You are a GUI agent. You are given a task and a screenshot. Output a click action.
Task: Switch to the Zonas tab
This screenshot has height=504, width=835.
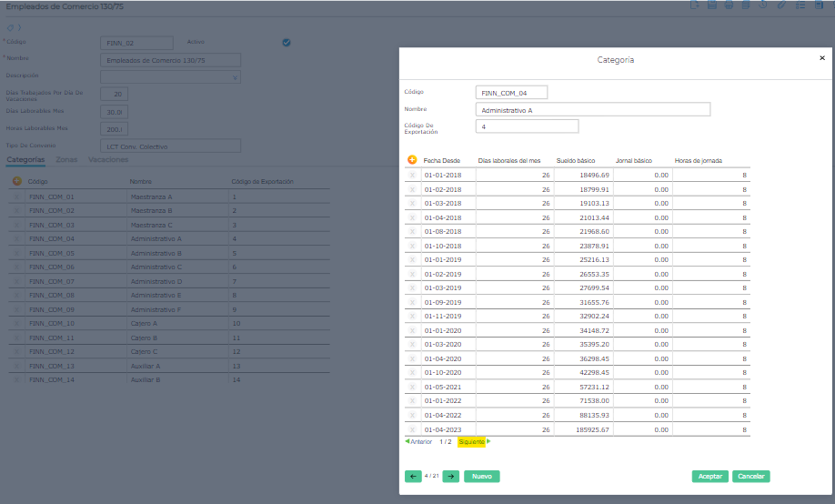(x=66, y=159)
